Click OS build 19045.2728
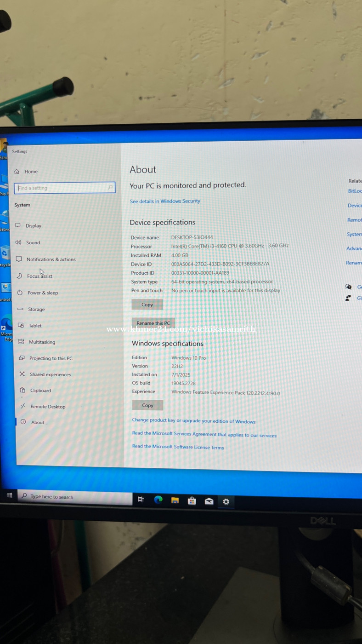The height and width of the screenshot is (644, 362). 184,383
